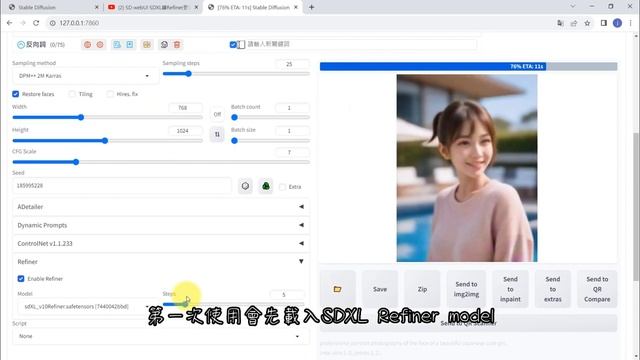
Task: Open output folder with the yellow folder button
Action: pyautogui.click(x=338, y=289)
